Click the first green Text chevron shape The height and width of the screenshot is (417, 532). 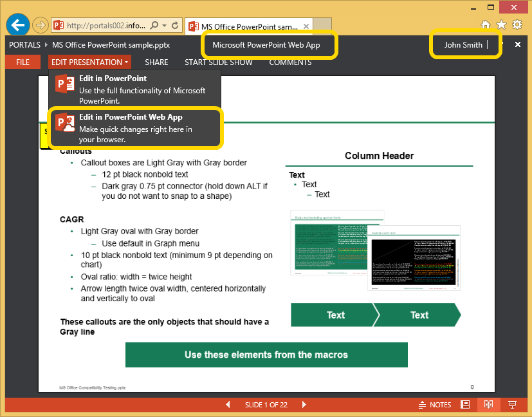[335, 315]
